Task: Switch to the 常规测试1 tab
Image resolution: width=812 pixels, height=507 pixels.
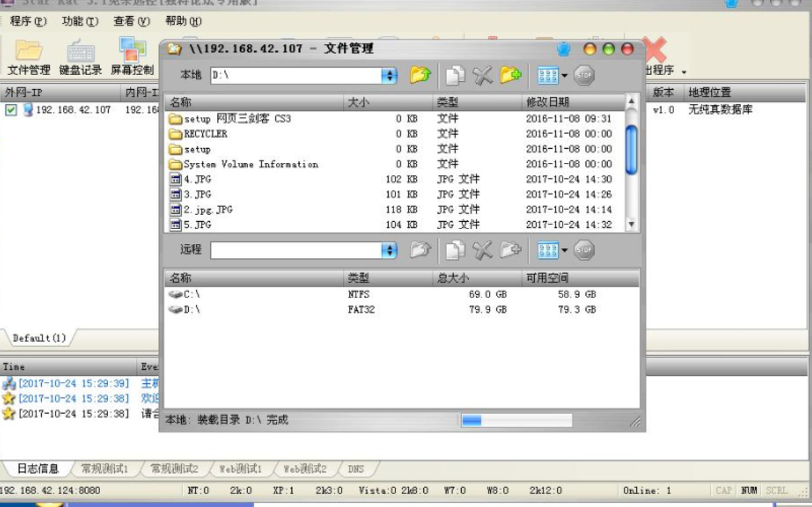Action: tap(104, 468)
